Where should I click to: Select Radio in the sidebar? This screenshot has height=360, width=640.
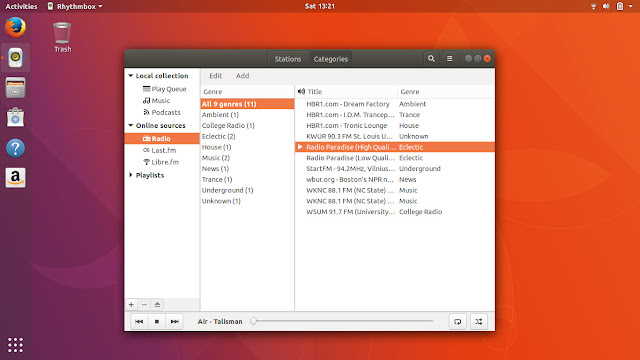click(162, 138)
